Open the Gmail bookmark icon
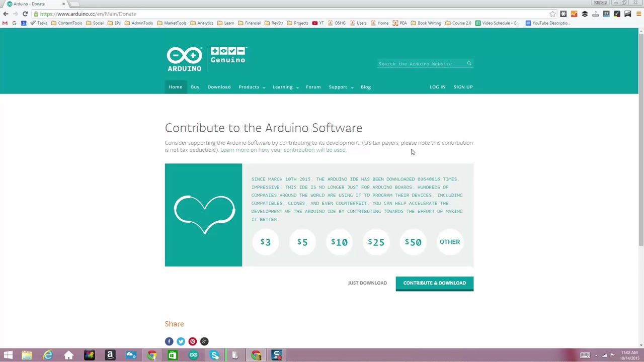 tap(5, 23)
